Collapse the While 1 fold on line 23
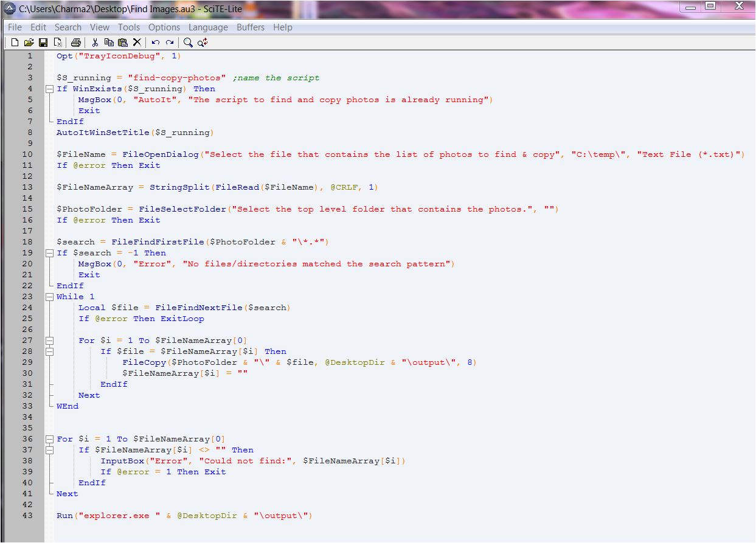The width and height of the screenshot is (756, 543). pyautogui.click(x=49, y=297)
